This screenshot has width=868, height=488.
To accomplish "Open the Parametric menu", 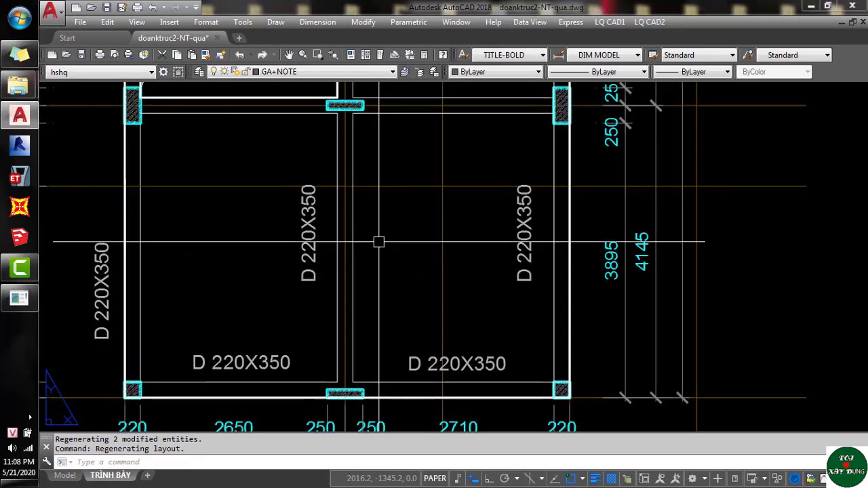I will pos(409,22).
